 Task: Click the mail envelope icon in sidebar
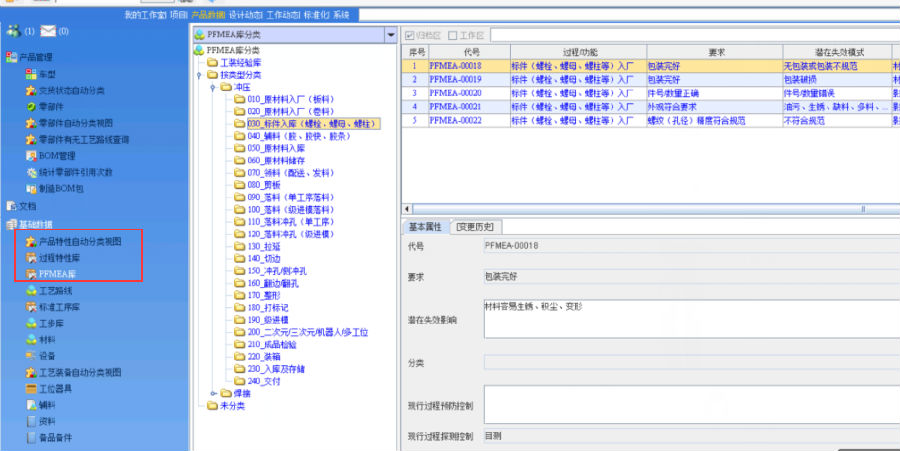[48, 32]
